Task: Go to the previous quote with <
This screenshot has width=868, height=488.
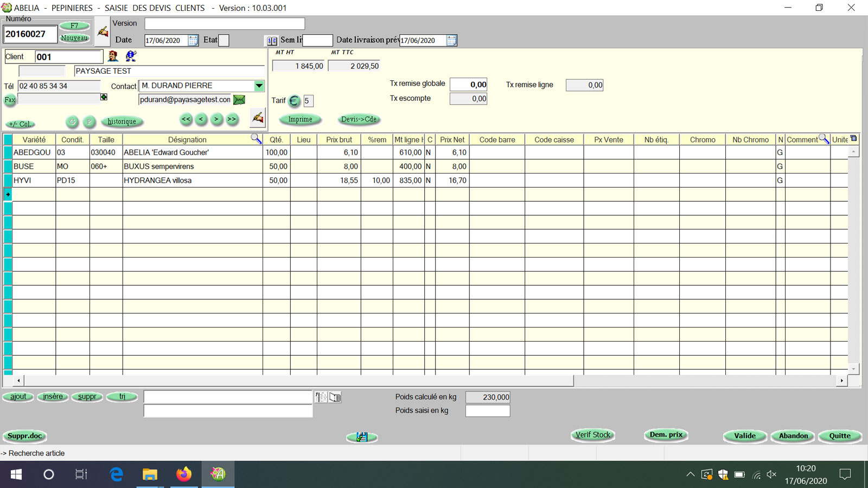Action: click(x=201, y=119)
